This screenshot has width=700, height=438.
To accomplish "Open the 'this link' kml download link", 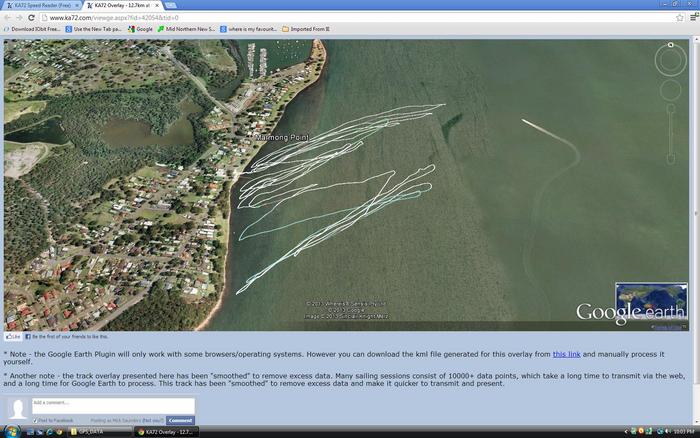I will click(566, 354).
